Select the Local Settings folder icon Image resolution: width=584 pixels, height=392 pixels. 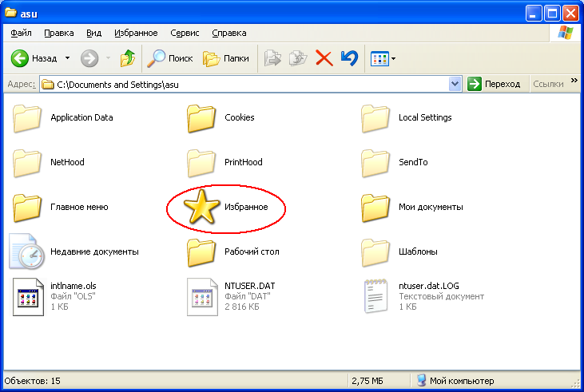(375, 118)
